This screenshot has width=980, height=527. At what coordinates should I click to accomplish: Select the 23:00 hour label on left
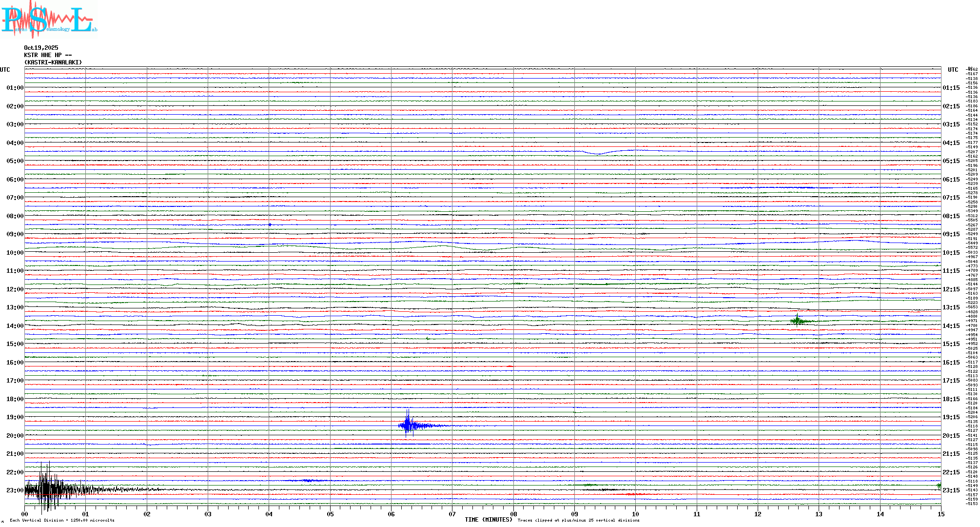[15, 490]
